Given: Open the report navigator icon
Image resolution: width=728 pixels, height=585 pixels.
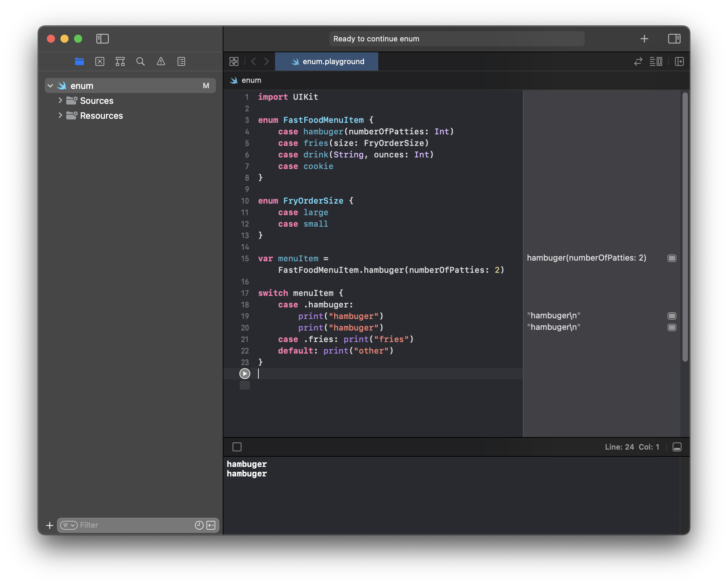Looking at the screenshot, I should coord(181,61).
